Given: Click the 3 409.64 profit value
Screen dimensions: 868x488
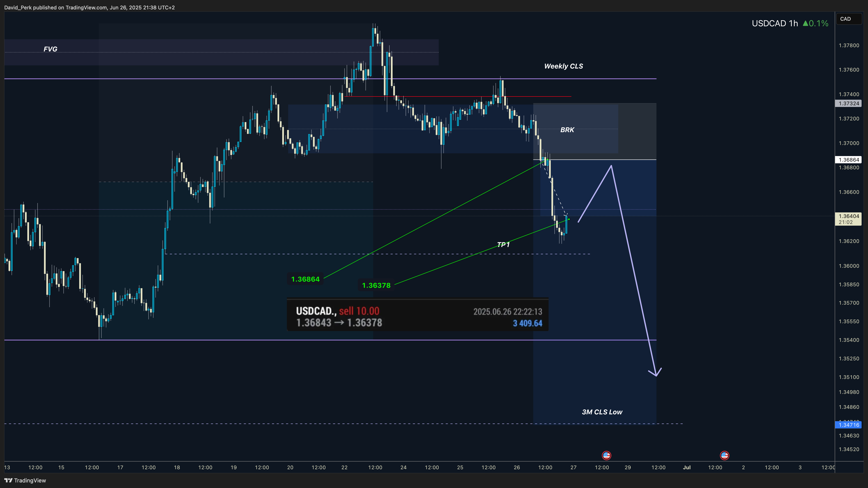Looking at the screenshot, I should pos(528,324).
